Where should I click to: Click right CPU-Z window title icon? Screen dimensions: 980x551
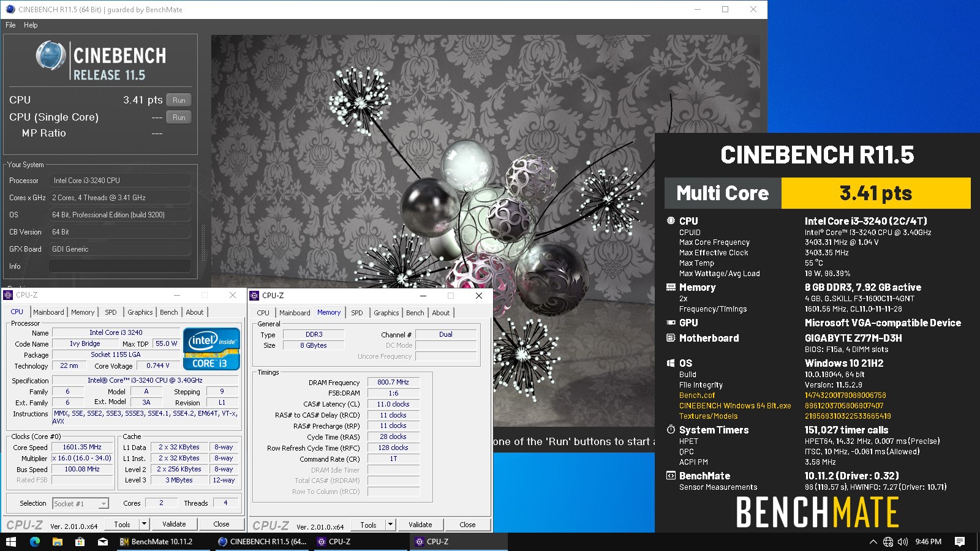pos(254,296)
